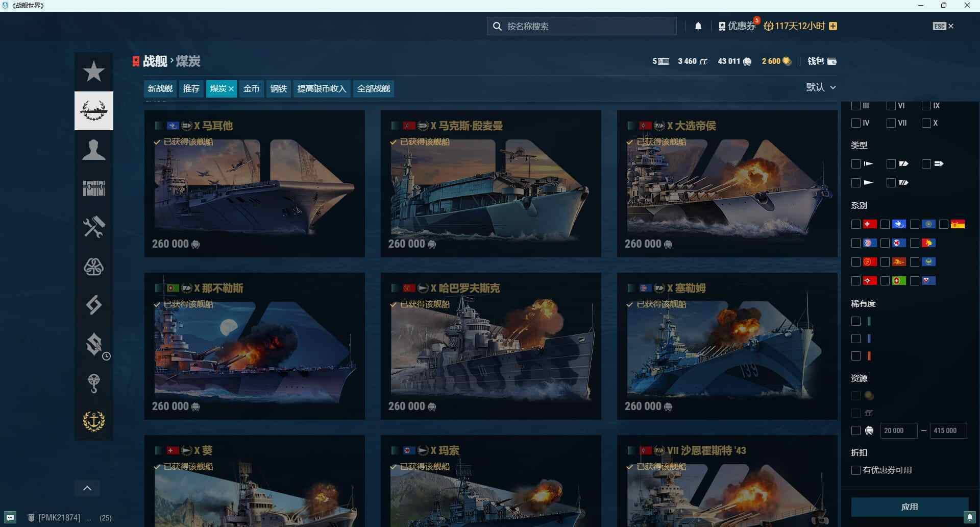
Task: Open the containers crate icon in sidebar
Action: click(x=94, y=188)
